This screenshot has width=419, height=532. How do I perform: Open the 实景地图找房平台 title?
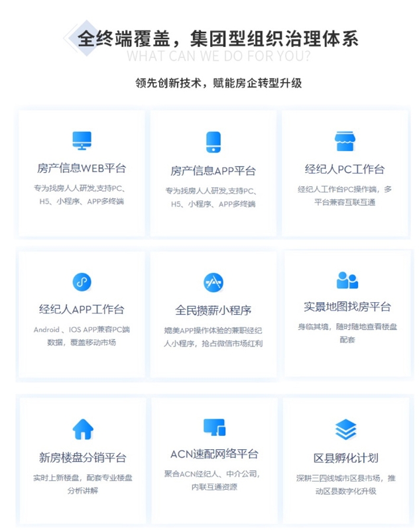point(347,307)
